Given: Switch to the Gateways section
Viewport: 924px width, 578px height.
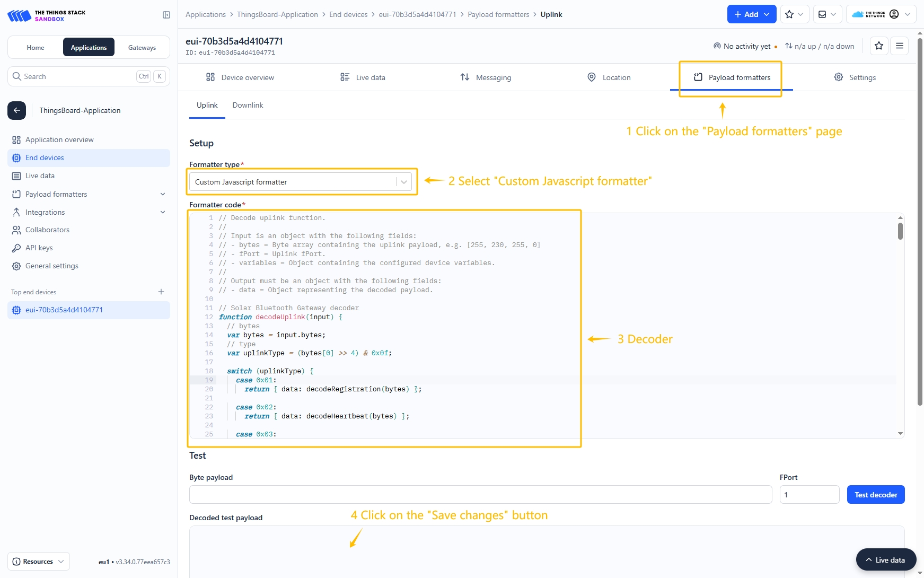Looking at the screenshot, I should [x=142, y=47].
